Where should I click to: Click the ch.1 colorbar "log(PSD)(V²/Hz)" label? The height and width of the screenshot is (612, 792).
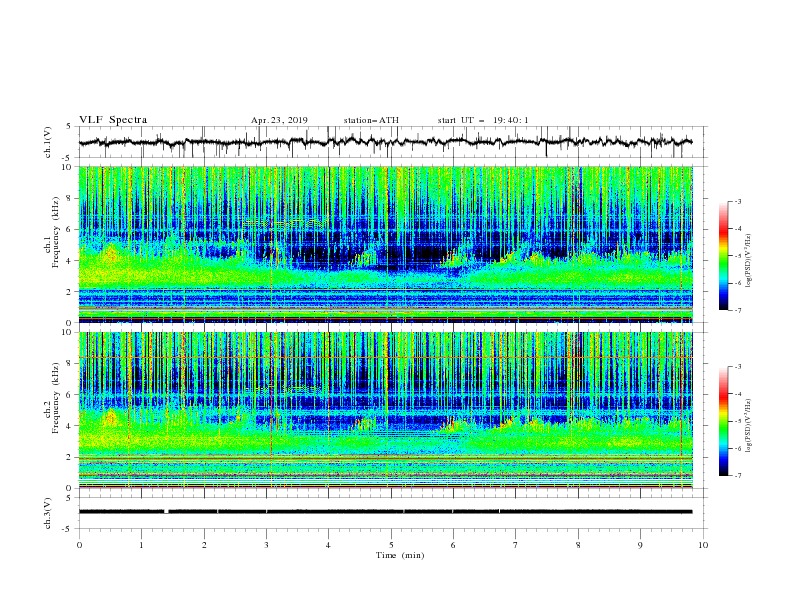click(748, 261)
